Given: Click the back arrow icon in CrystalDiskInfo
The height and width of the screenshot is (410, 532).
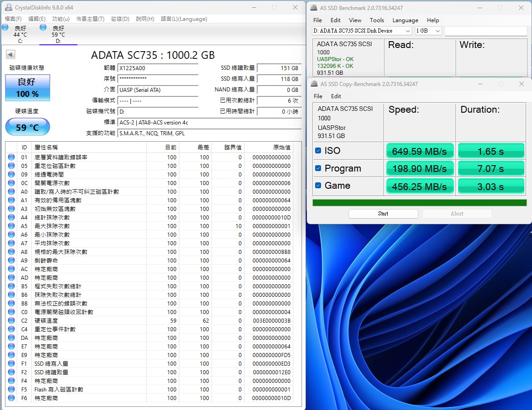Looking at the screenshot, I should pos(10,55).
